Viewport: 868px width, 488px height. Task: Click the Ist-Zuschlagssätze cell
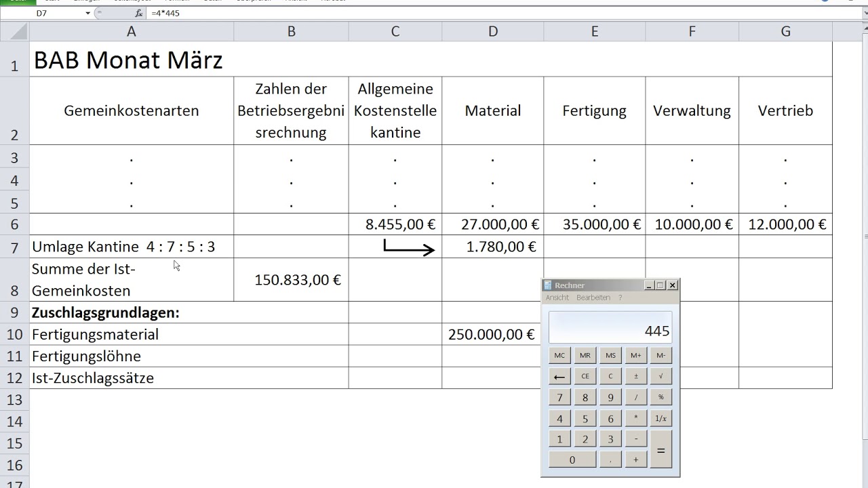(189, 378)
